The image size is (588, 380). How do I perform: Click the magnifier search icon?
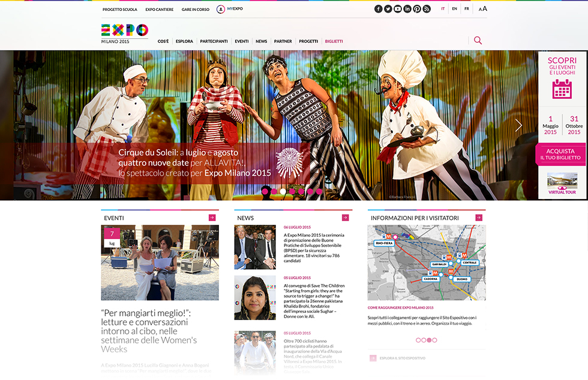[478, 40]
